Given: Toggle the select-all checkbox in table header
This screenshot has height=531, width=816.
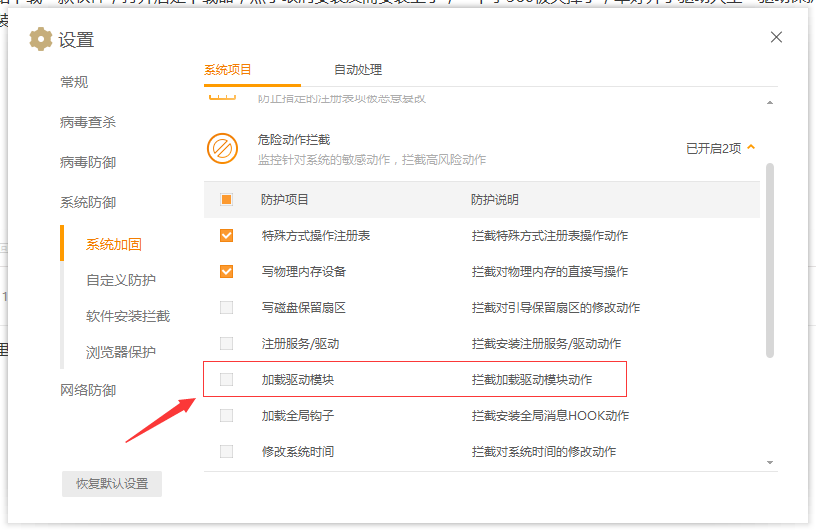Looking at the screenshot, I should [x=226, y=200].
